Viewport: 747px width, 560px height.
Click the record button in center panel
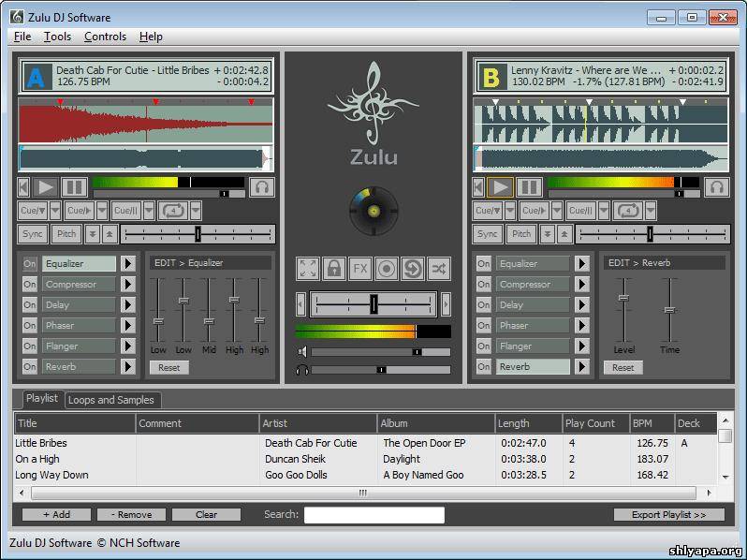[x=387, y=269]
